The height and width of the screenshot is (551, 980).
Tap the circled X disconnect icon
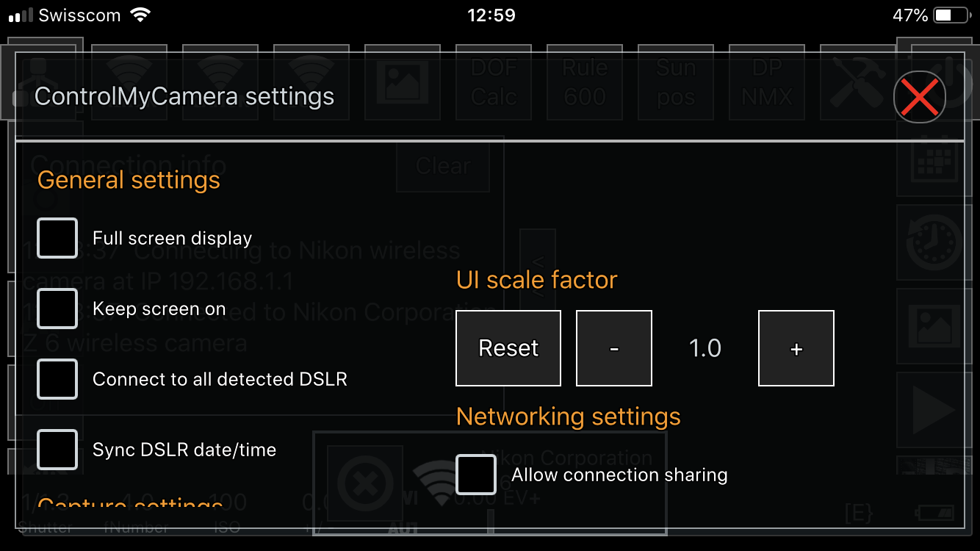[364, 483]
